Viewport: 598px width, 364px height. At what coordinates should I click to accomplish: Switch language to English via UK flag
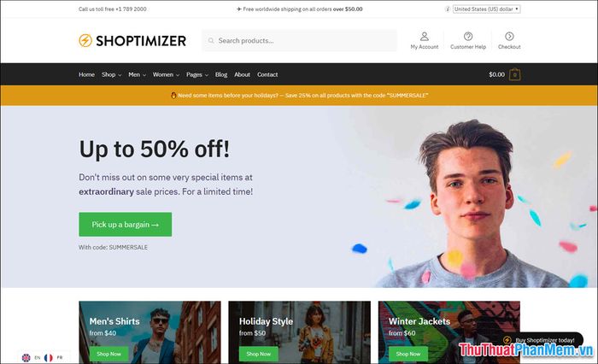pos(26,357)
